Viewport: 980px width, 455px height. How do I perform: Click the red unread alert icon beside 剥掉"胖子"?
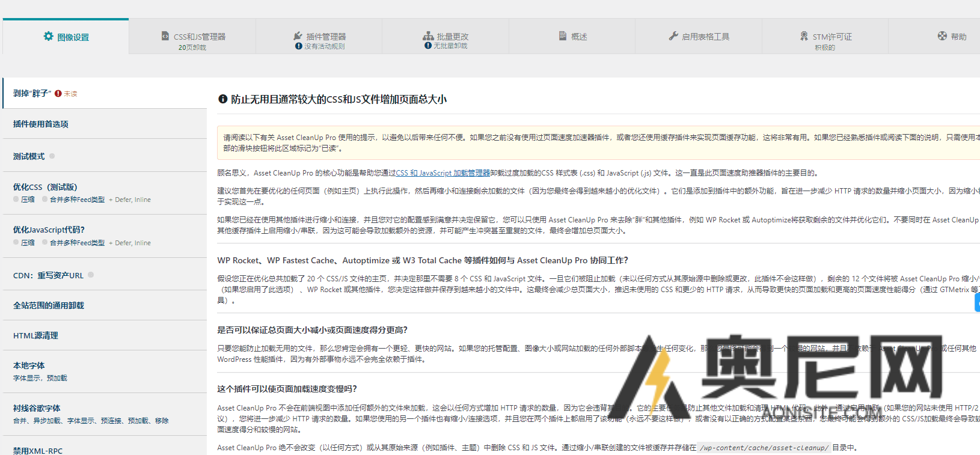[58, 94]
